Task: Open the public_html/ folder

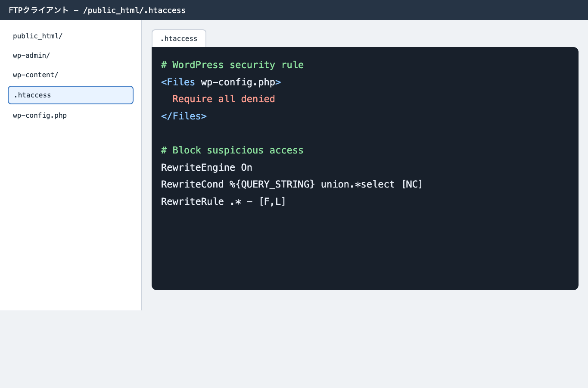Action: coord(71,36)
